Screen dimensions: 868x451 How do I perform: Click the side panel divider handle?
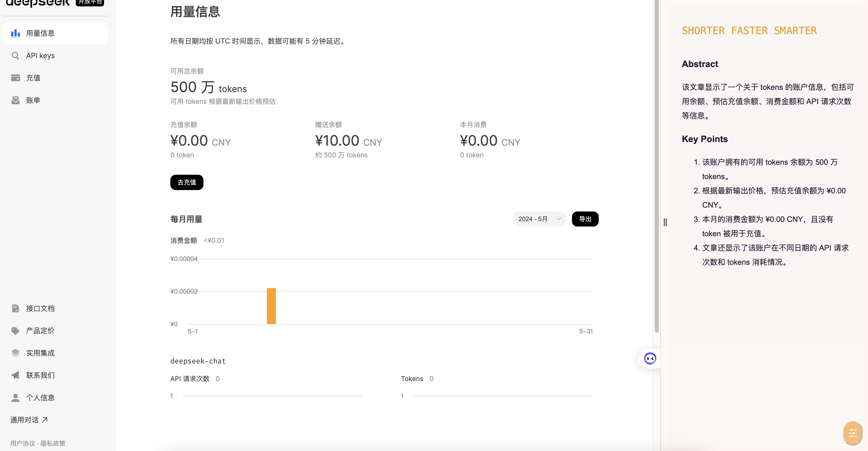pos(665,222)
